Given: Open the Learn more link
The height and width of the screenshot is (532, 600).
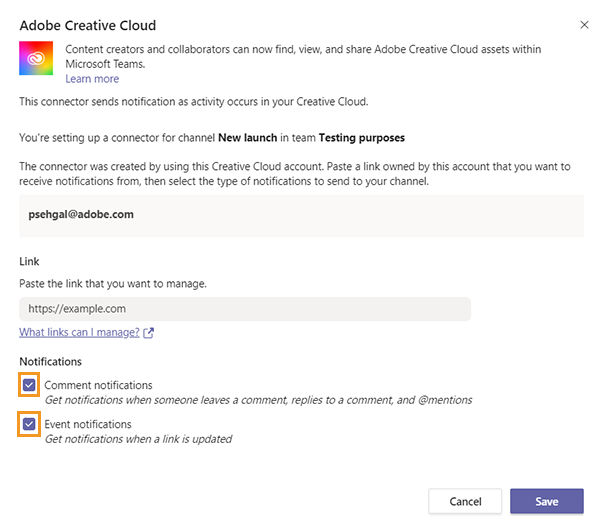Looking at the screenshot, I should click(x=92, y=79).
